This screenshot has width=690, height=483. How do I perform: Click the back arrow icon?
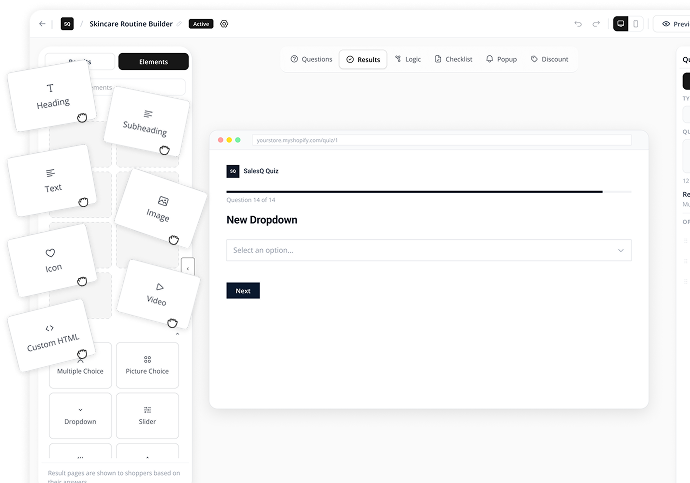(x=42, y=24)
